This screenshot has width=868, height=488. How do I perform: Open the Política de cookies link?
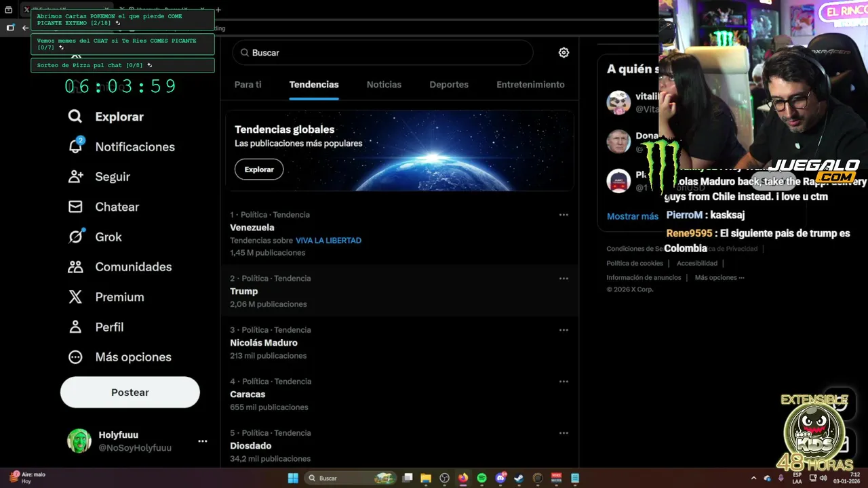635,263
